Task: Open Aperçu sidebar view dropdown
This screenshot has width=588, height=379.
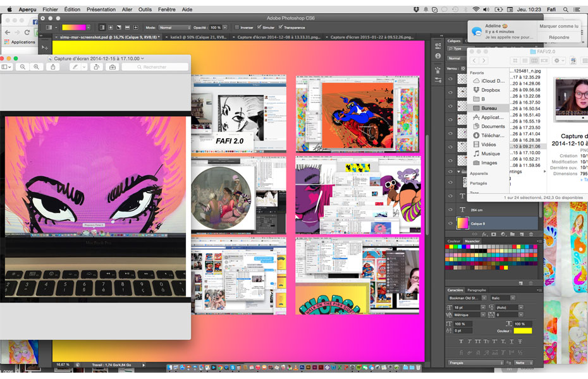Action: 6,67
